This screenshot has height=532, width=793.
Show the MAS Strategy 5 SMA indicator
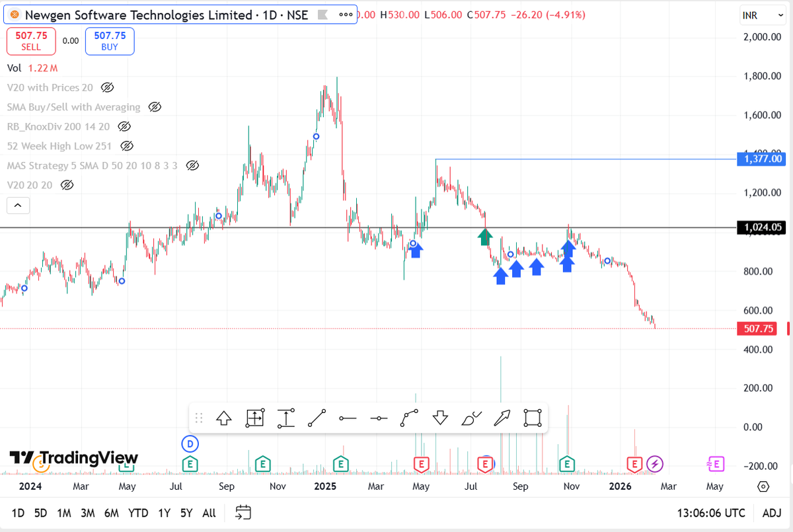tap(192, 165)
